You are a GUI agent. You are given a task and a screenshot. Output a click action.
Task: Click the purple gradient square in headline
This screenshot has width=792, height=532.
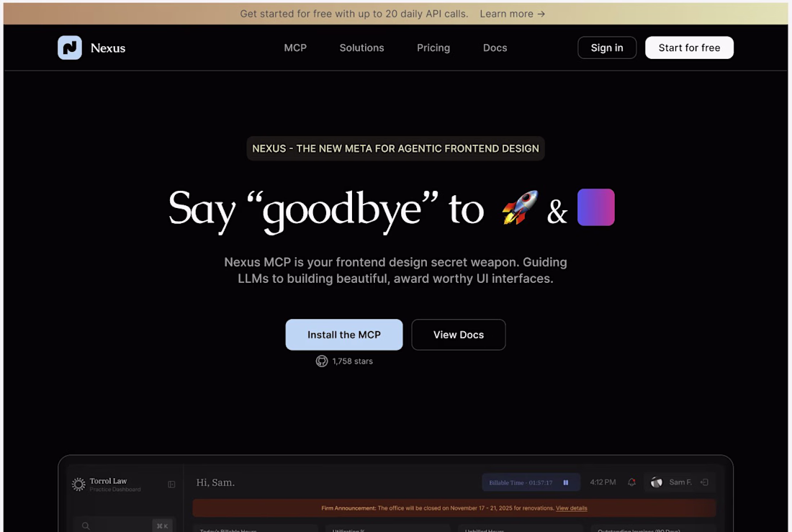596,207
